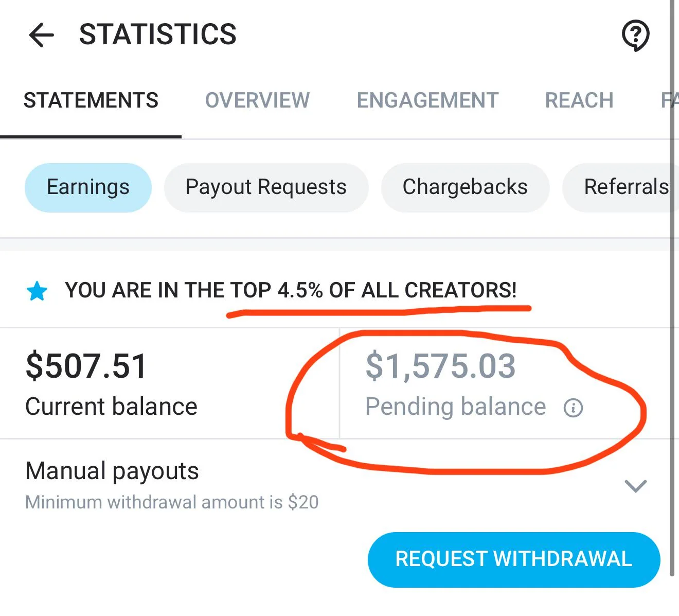
Task: Switch to the Chargebacks filter
Action: pos(464,187)
